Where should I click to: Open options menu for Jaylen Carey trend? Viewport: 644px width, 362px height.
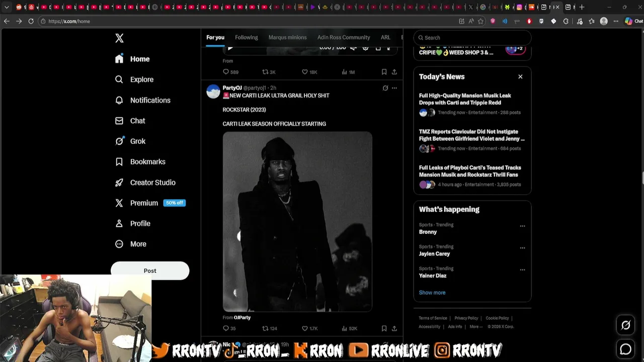tap(522, 248)
